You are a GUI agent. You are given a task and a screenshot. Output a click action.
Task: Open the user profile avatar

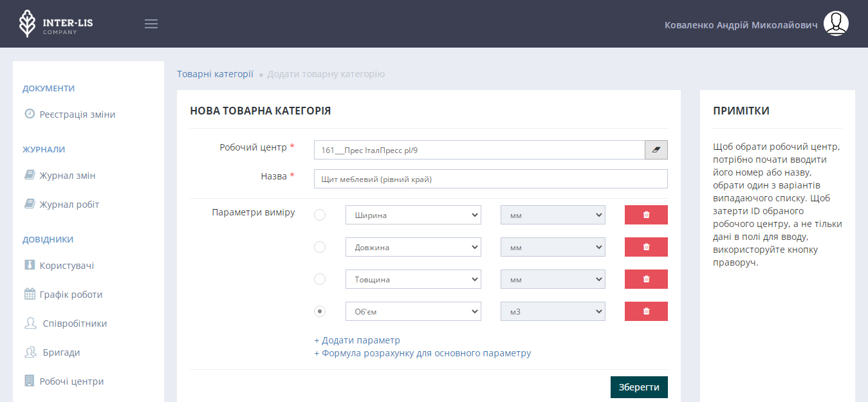tap(836, 24)
